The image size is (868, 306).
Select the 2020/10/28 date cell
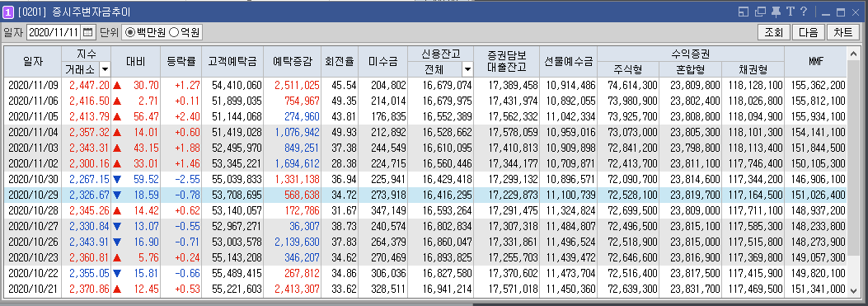click(x=33, y=210)
